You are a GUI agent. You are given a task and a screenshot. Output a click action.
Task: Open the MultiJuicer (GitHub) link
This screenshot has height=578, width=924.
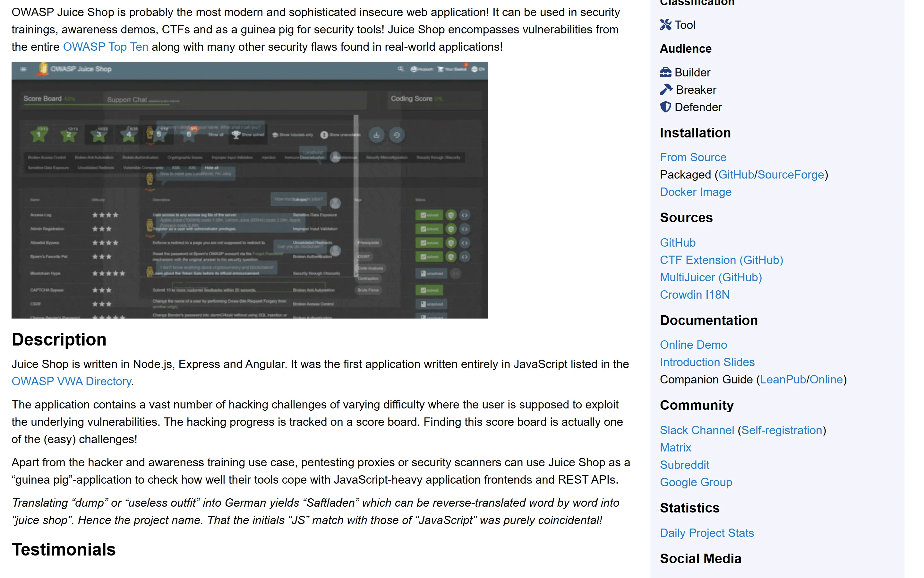(x=711, y=277)
